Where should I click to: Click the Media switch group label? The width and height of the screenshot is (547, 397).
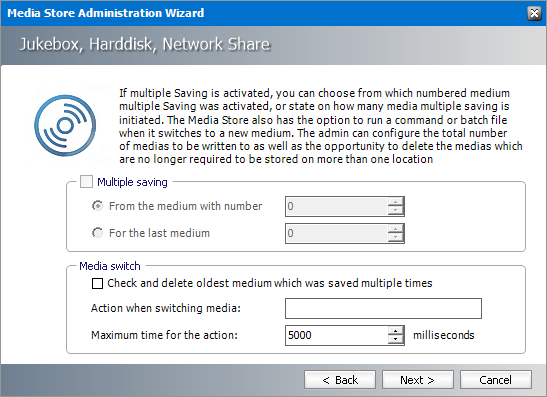pos(110,266)
